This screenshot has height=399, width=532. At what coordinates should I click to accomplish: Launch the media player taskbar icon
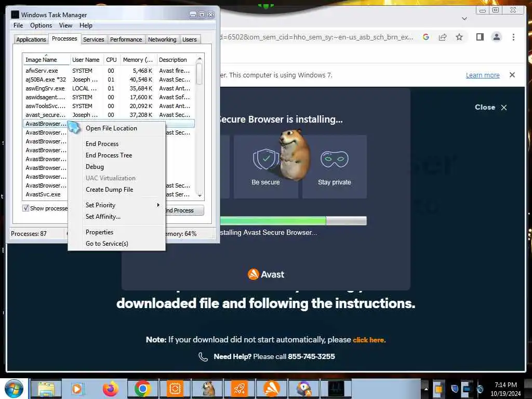77,389
